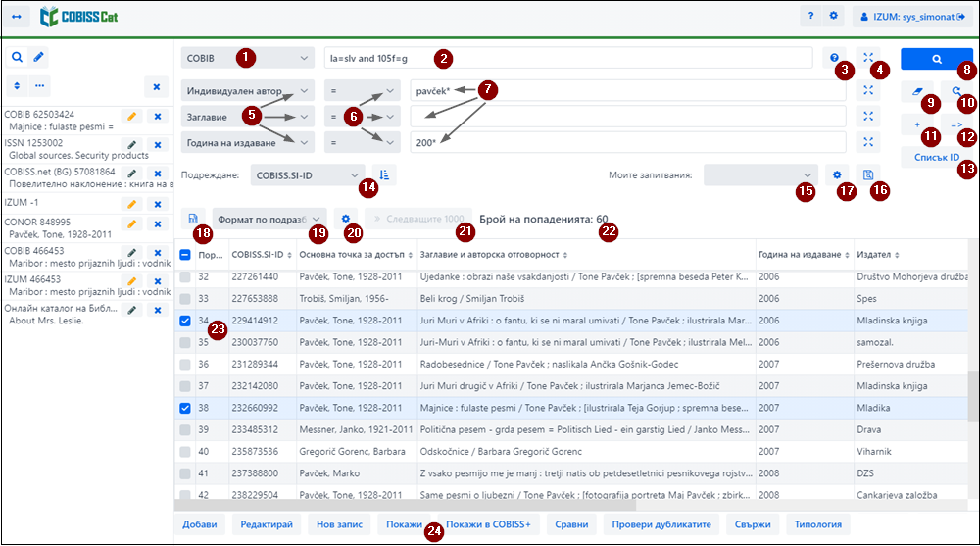Click the Списък ID button
This screenshot has width=980, height=546.
937,157
